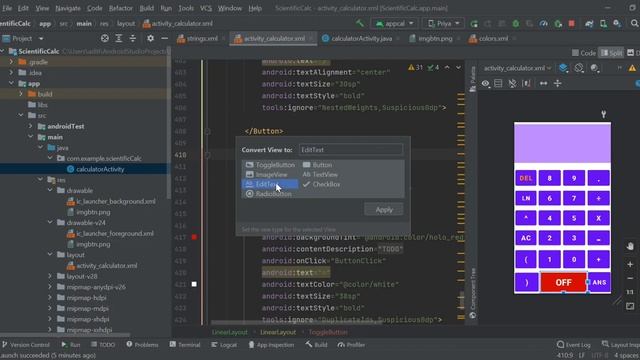Select calculatorActivity in project tree
Image resolution: width=640 pixels, height=360 pixels.
100,169
